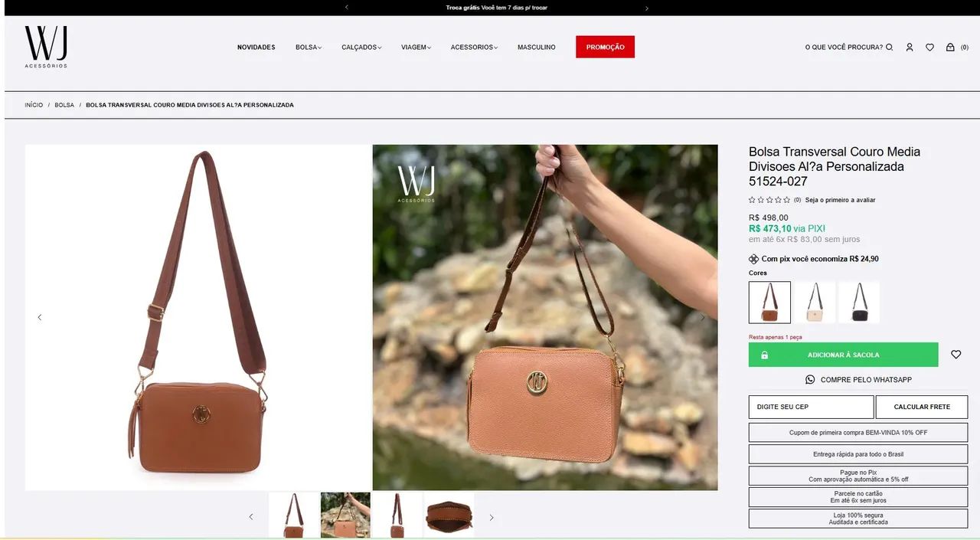Open the shopping bag icon
980x540 pixels.
pos(950,47)
